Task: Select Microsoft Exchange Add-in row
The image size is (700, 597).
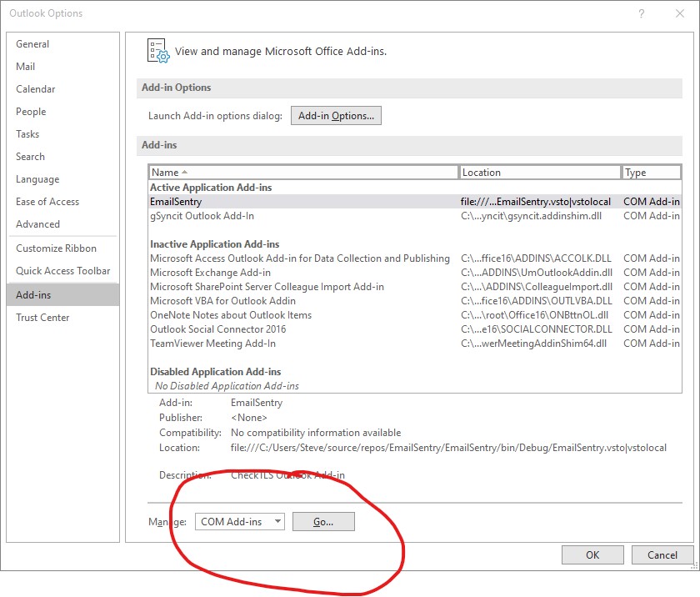Action: pyautogui.click(x=415, y=273)
